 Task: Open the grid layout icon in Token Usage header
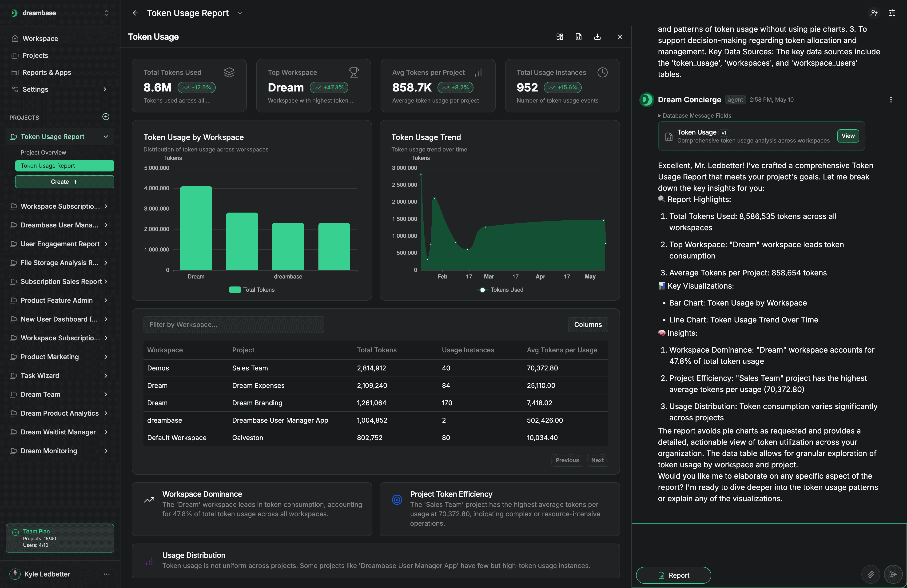[559, 37]
